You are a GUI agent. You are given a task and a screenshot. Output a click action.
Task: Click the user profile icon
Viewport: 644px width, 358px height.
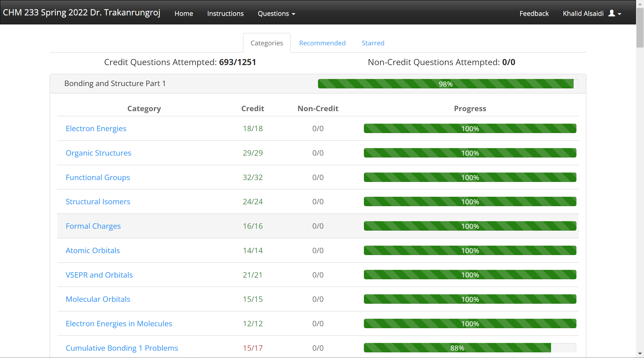[x=612, y=13]
